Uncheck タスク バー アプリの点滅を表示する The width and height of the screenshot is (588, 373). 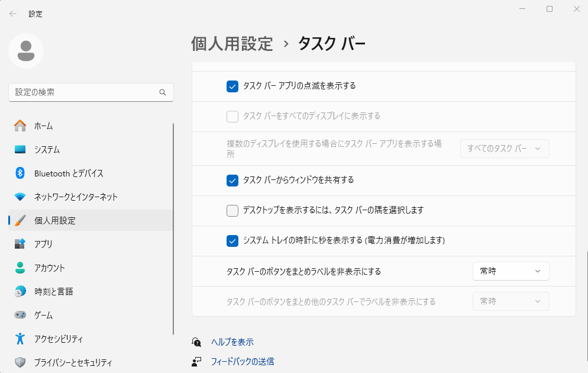click(x=232, y=86)
